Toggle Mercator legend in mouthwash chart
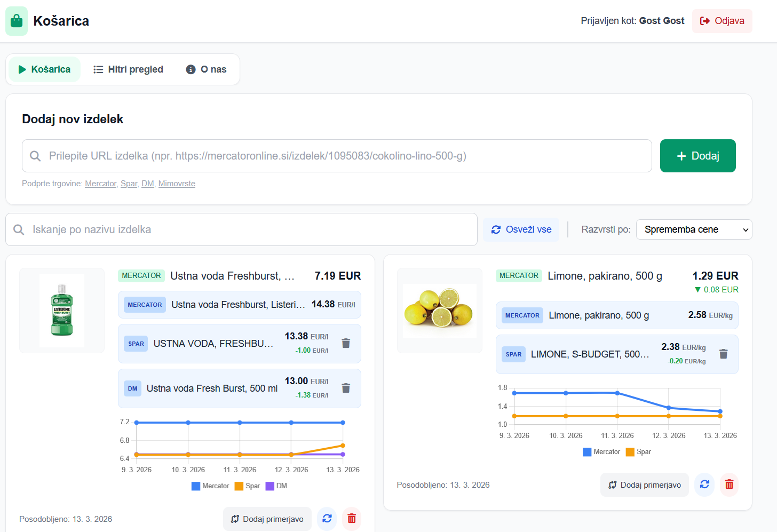The height and width of the screenshot is (532, 777). [x=210, y=486]
